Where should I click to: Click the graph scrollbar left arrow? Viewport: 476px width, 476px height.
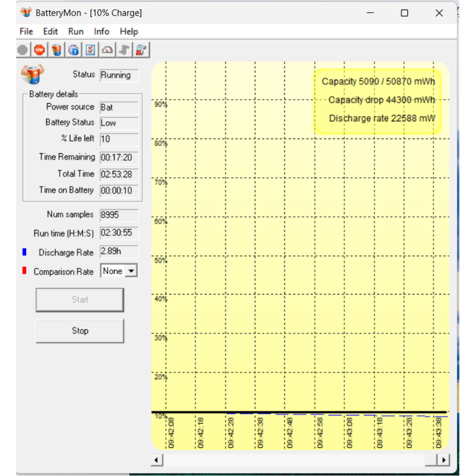coord(157,460)
